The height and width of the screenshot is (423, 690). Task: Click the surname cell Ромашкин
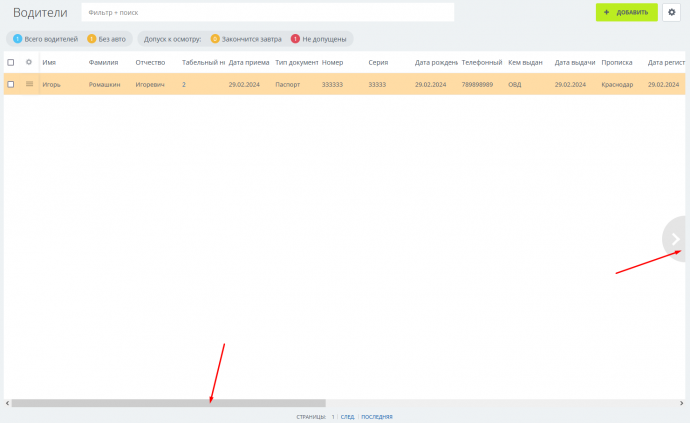click(104, 85)
